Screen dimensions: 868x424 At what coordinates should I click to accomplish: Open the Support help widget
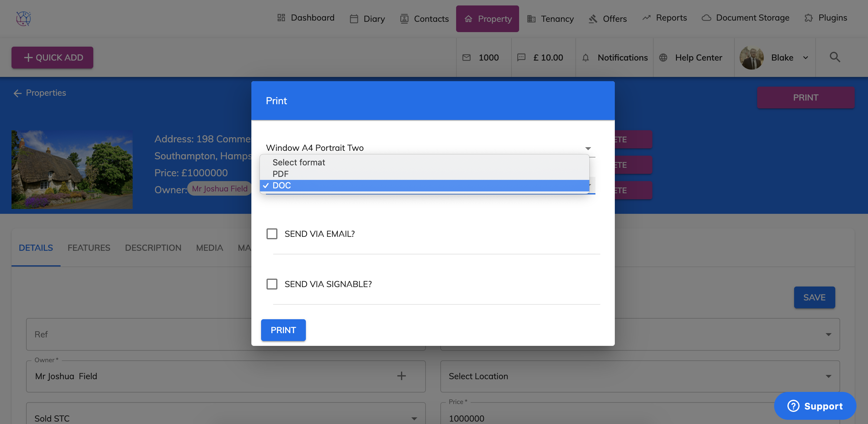coord(815,406)
